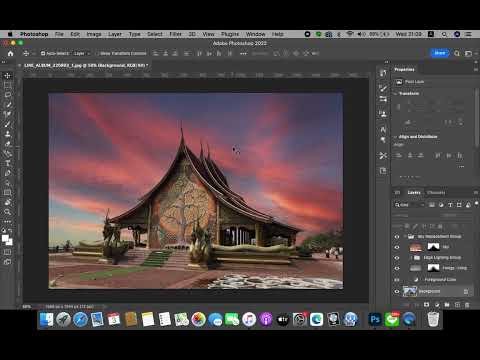Select the Rectangular Marquee tool
The image size is (480, 360).
(x=7, y=85)
